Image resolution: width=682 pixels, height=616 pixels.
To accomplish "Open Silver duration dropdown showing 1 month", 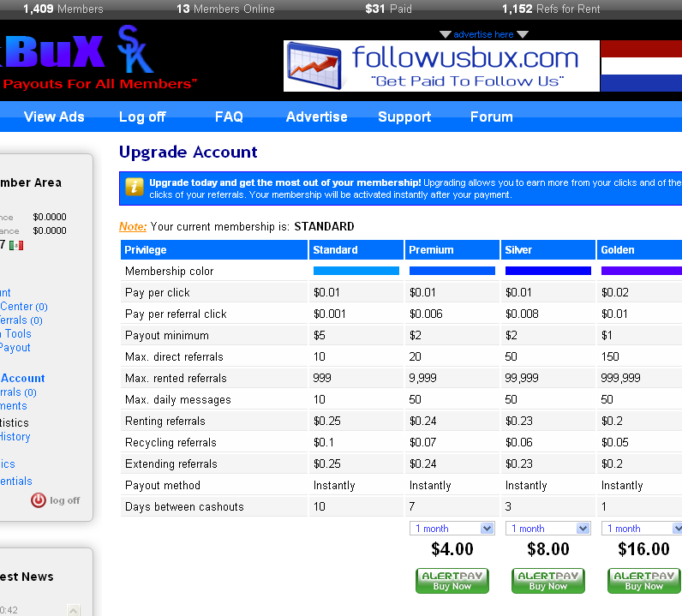I will [x=548, y=528].
